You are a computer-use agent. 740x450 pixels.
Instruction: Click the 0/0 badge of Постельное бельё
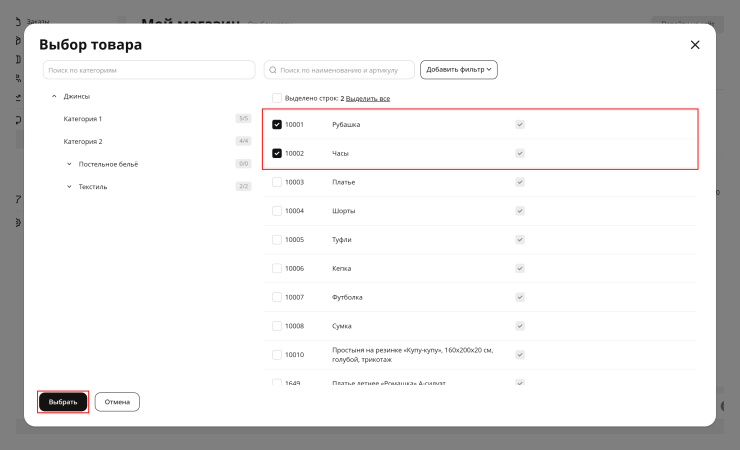[244, 164]
